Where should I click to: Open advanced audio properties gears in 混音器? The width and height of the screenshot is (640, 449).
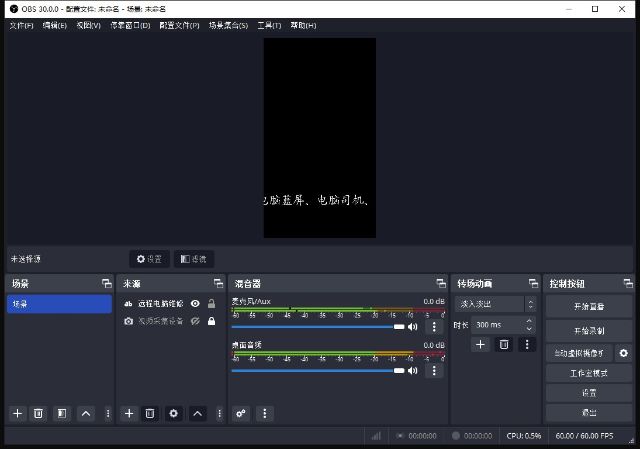[241, 413]
